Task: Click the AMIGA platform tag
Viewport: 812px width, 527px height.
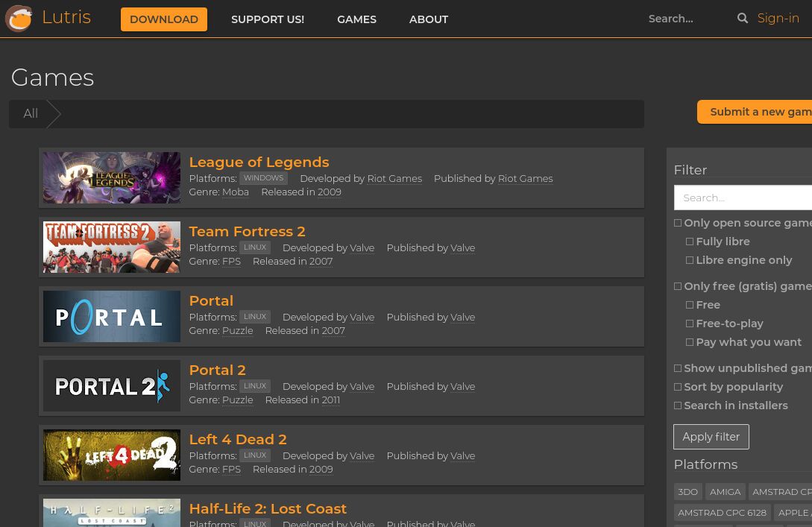Action: 725,492
